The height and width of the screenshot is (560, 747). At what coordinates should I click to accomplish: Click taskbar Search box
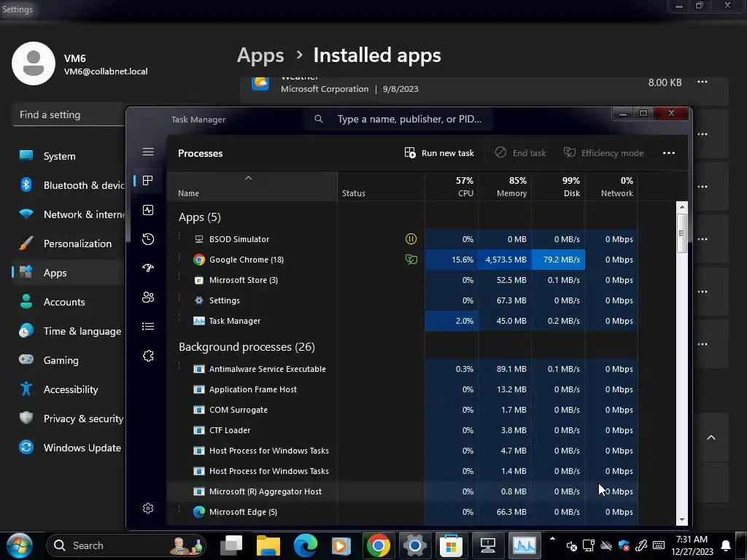tap(127, 545)
